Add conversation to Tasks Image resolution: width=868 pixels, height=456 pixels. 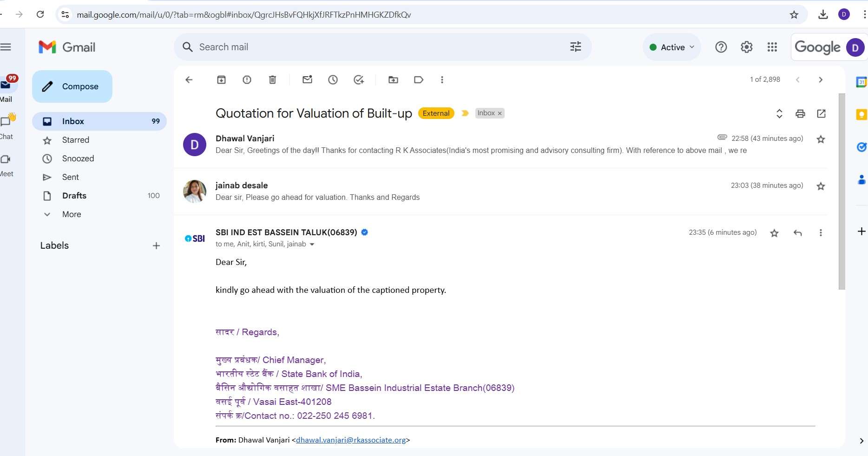[358, 79]
